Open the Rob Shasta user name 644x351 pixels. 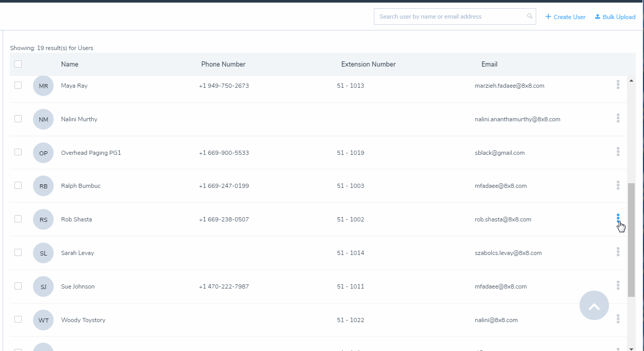[76, 219]
